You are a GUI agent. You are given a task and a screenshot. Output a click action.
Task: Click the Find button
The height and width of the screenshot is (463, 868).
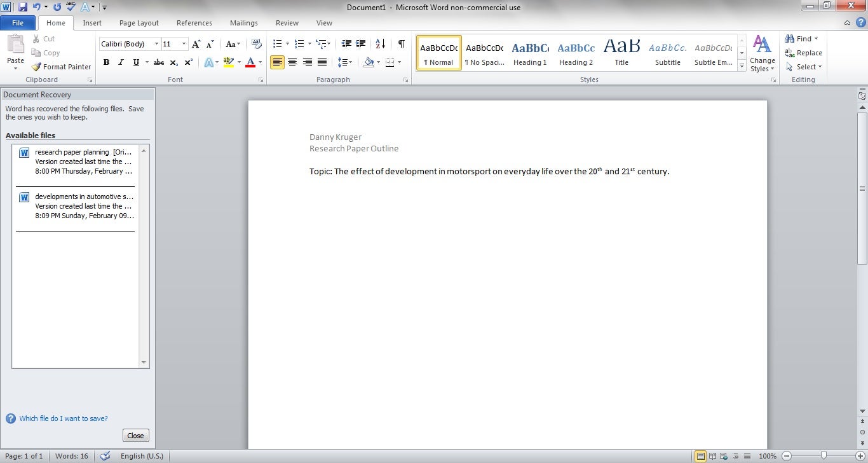point(799,39)
